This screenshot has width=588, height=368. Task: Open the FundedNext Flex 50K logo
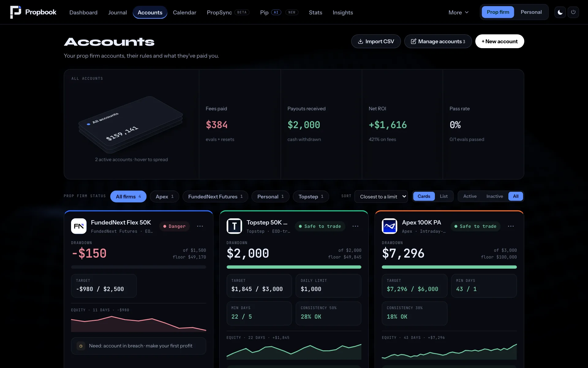coord(79,226)
